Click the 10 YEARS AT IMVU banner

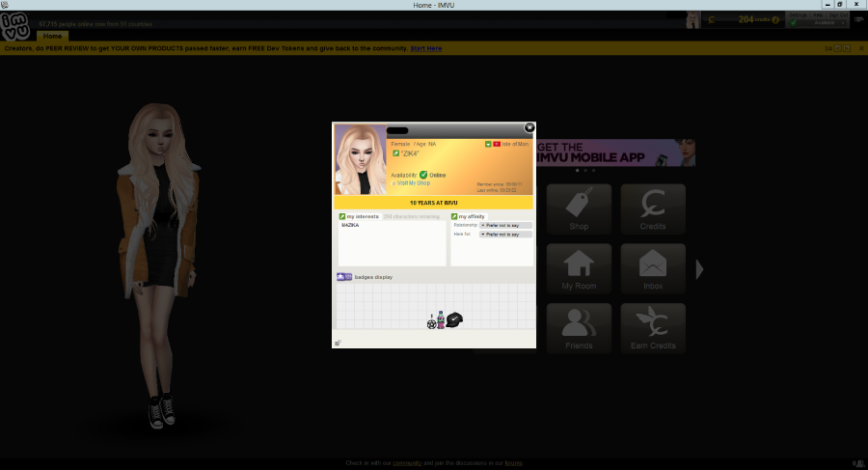[433, 203]
